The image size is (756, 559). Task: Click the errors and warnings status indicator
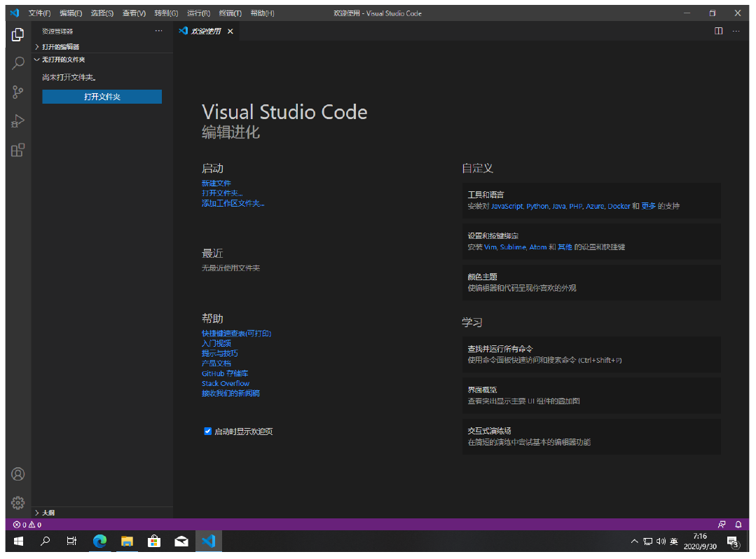[x=27, y=524]
